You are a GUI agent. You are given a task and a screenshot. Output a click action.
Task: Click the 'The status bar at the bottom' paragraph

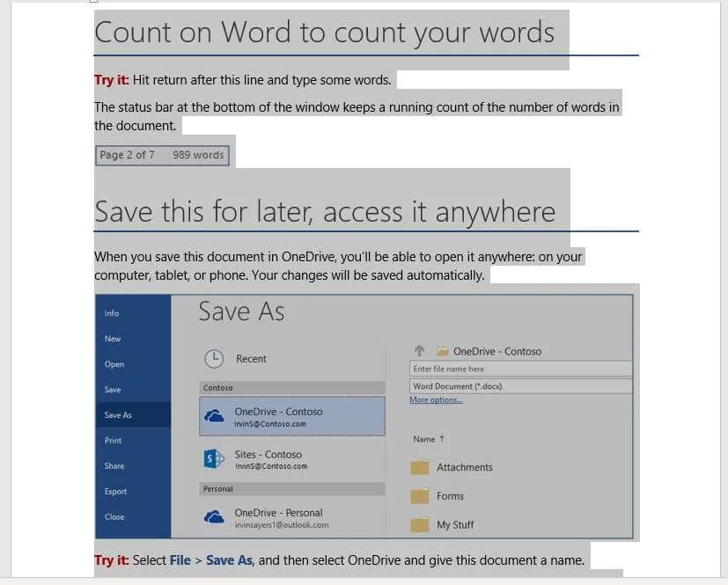[357, 116]
